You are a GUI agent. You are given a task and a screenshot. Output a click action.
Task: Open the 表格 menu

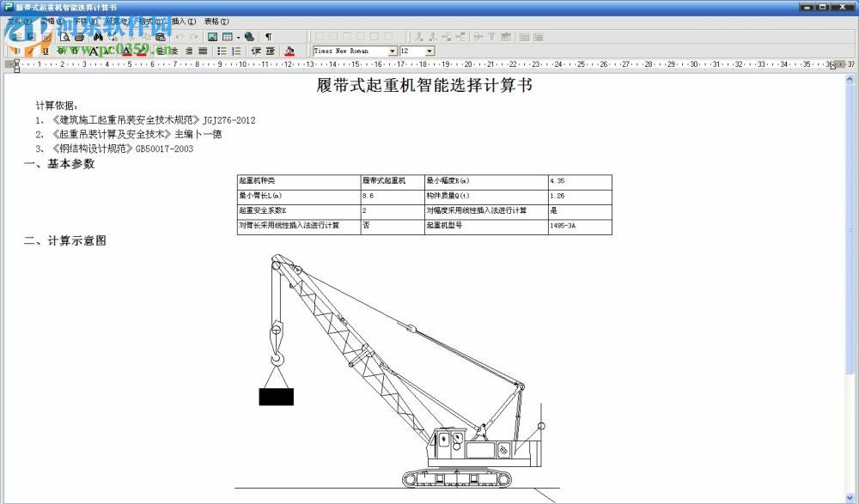pyautogui.click(x=215, y=21)
